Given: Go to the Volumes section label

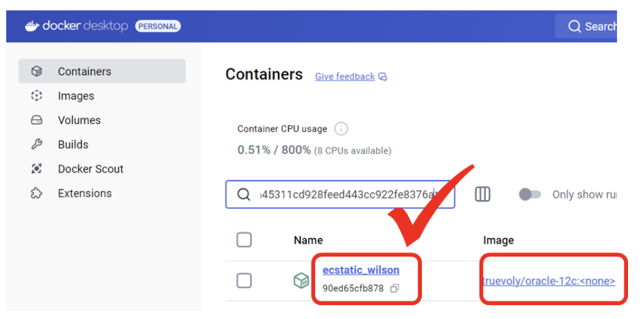Looking at the screenshot, I should [79, 120].
